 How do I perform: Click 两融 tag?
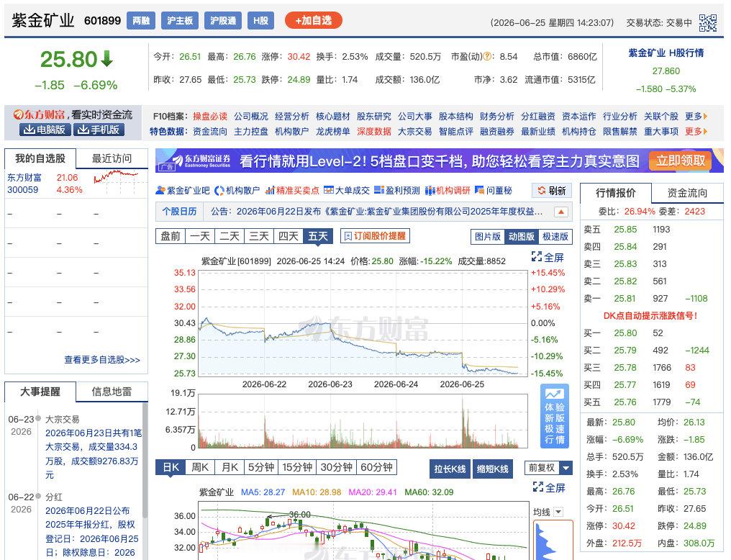pyautogui.click(x=141, y=21)
